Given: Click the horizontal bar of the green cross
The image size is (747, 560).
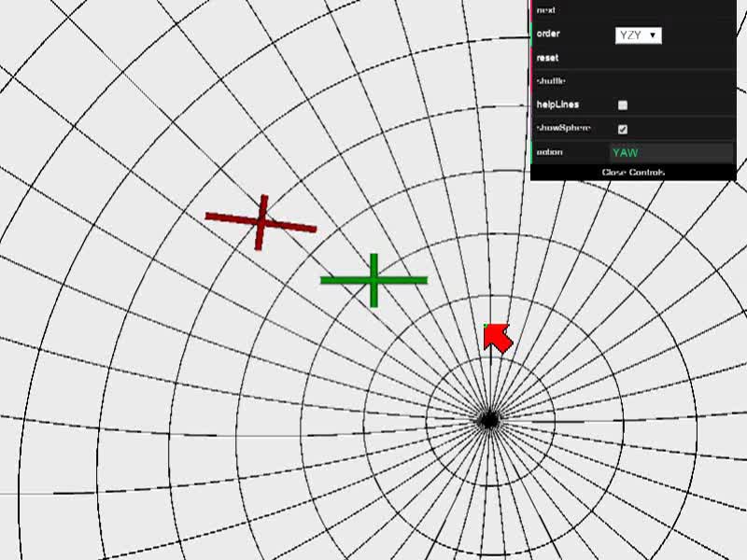Looking at the screenshot, I should [x=374, y=281].
